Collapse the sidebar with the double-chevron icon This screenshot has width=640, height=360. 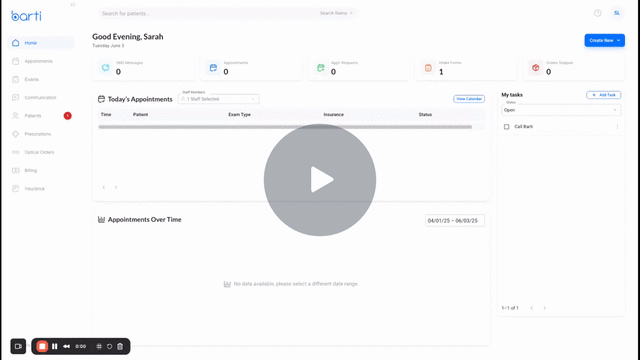pos(73,5)
